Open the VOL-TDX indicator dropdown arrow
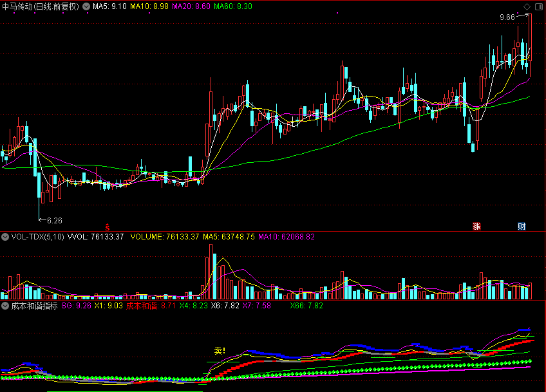Screen dimensions: 546x392 pos(6,237)
